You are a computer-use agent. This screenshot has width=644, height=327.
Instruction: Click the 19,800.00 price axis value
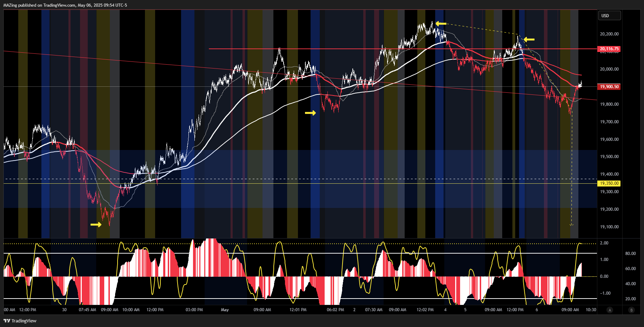tap(609, 104)
